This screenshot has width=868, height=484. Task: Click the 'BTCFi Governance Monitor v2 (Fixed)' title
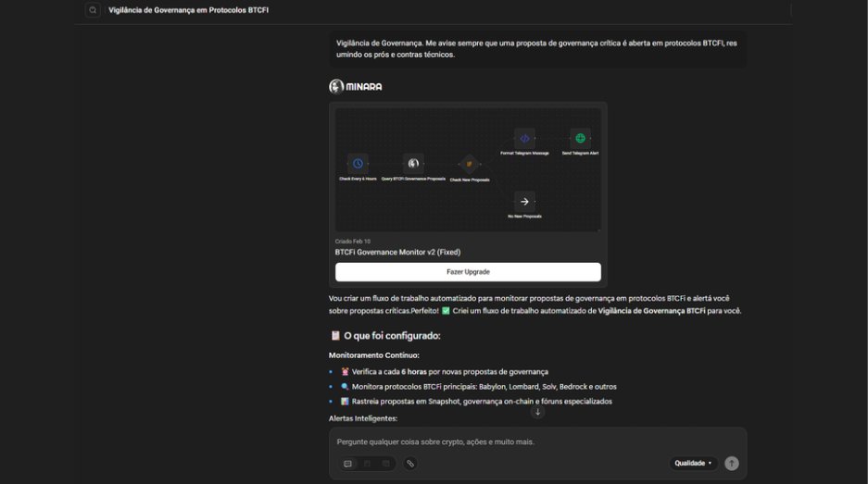[x=397, y=253]
